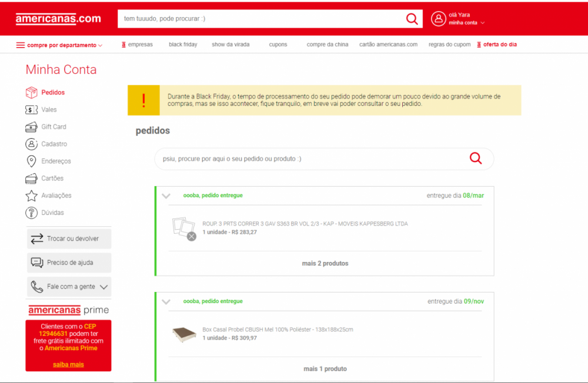Click the Endereços map pin icon
Image resolution: width=588 pixels, height=383 pixels.
[32, 161]
